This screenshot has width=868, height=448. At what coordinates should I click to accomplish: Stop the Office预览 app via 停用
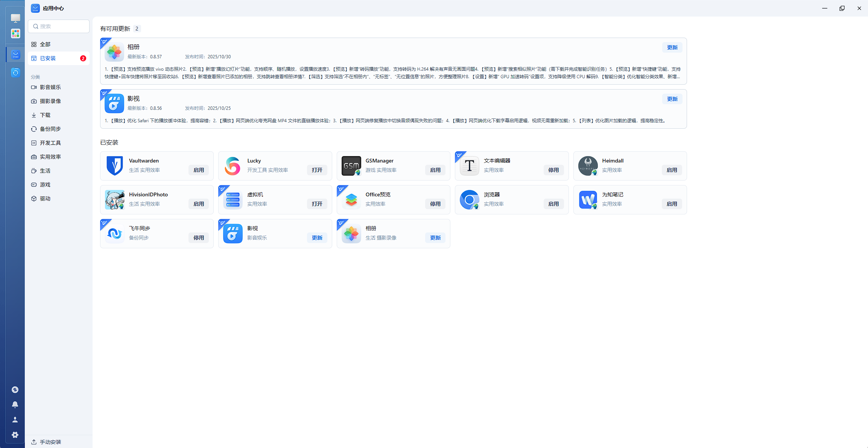[435, 204]
